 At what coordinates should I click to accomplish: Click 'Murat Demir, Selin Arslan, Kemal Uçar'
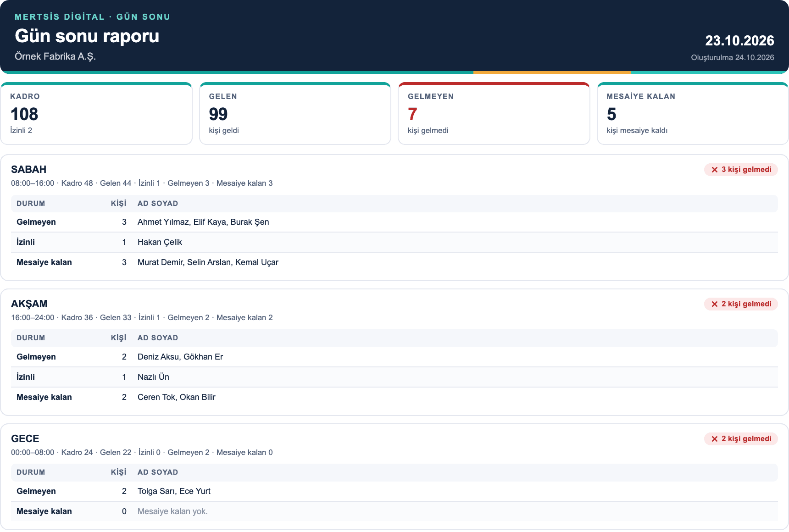click(208, 262)
